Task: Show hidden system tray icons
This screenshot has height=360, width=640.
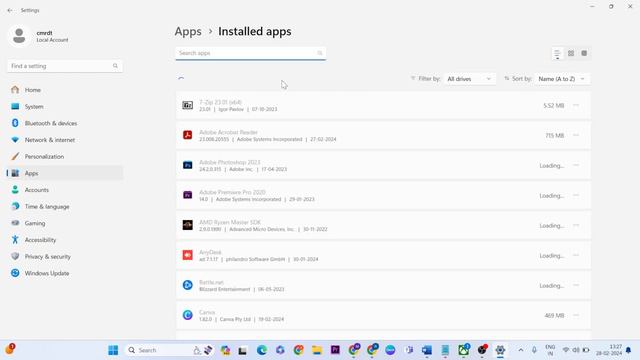Action: pyautogui.click(x=521, y=350)
